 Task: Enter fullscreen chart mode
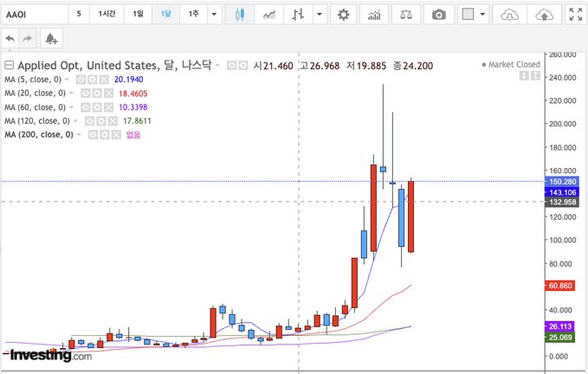coord(576,14)
